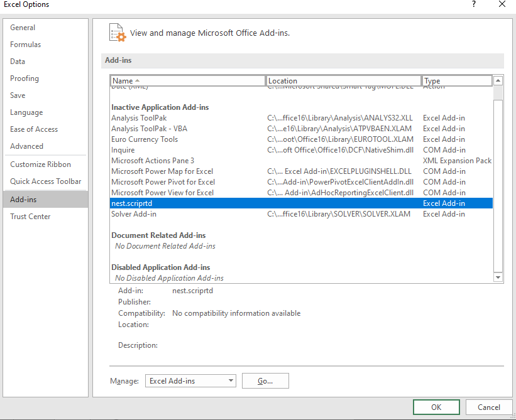This screenshot has width=516, height=420.
Task: Sort add-ins by Name column header
Action: [x=188, y=81]
